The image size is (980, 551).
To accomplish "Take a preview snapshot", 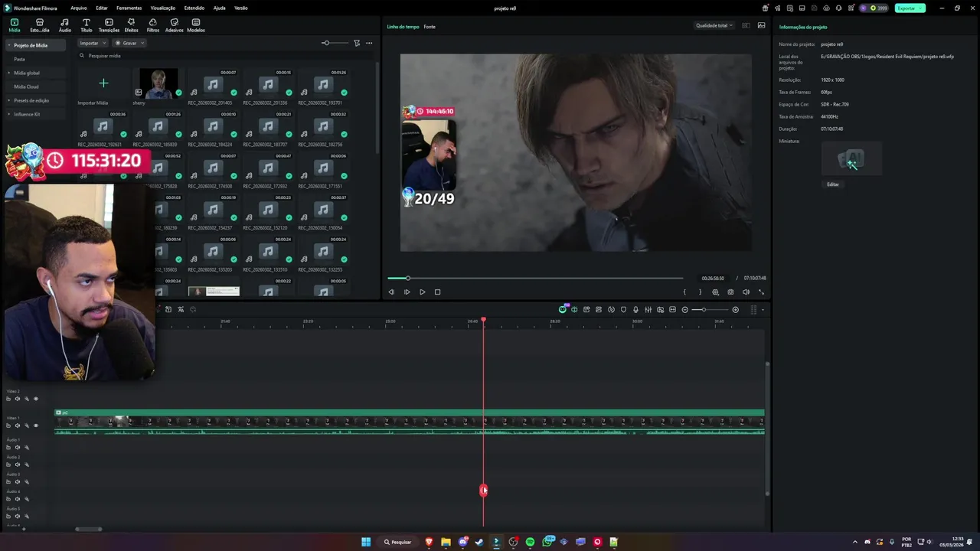I will [x=730, y=292].
